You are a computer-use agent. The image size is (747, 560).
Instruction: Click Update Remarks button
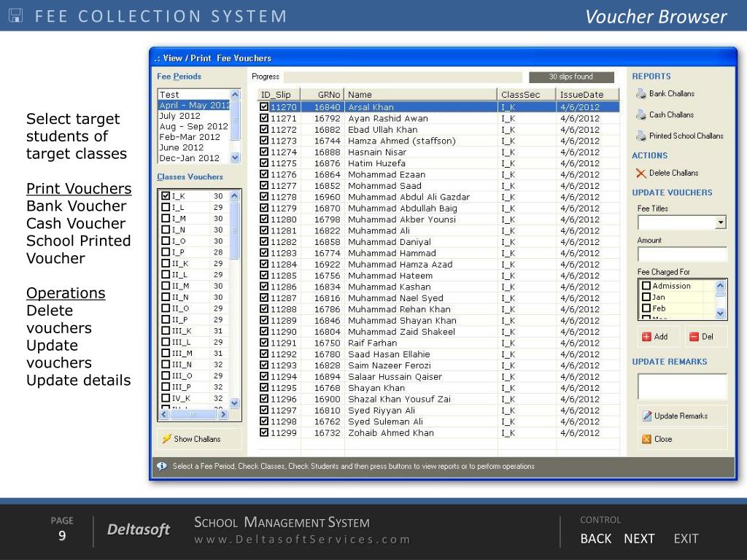[682, 416]
